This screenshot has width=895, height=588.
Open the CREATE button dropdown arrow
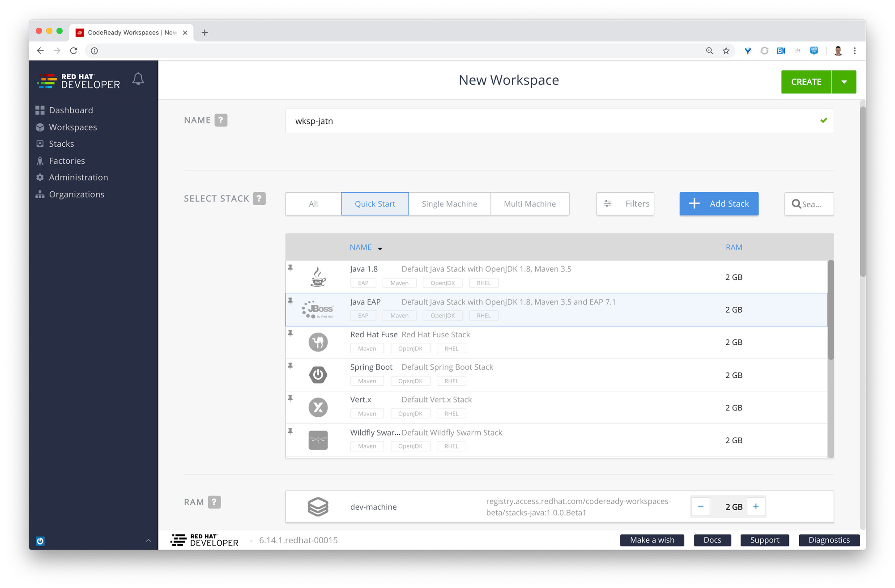(844, 82)
